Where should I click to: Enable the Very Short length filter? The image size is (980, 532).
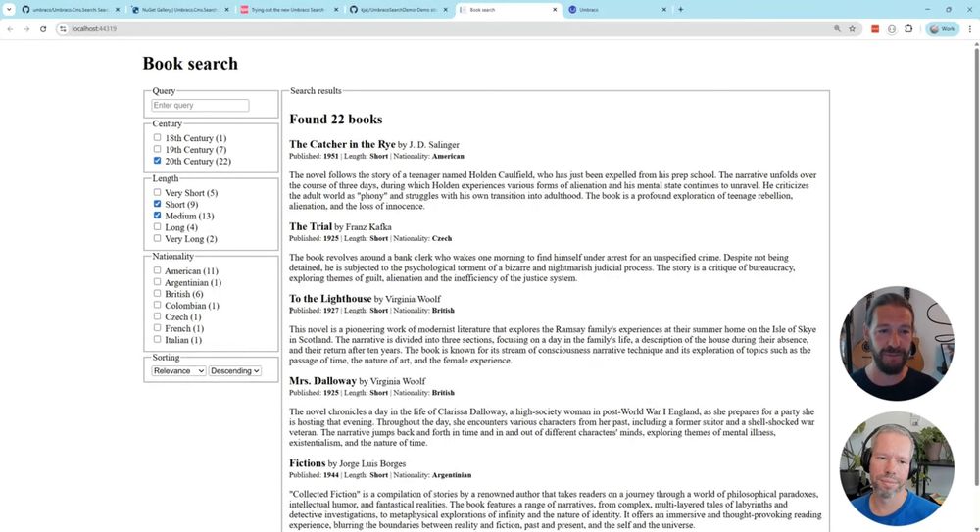click(x=157, y=192)
